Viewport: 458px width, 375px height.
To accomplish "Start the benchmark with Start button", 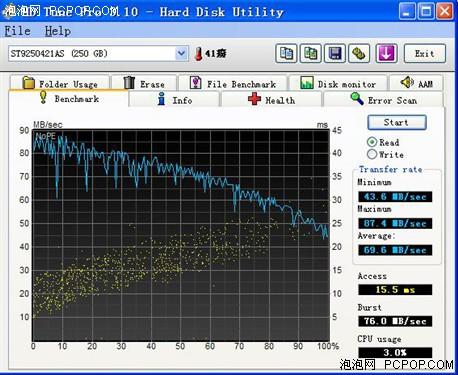I will [x=397, y=122].
